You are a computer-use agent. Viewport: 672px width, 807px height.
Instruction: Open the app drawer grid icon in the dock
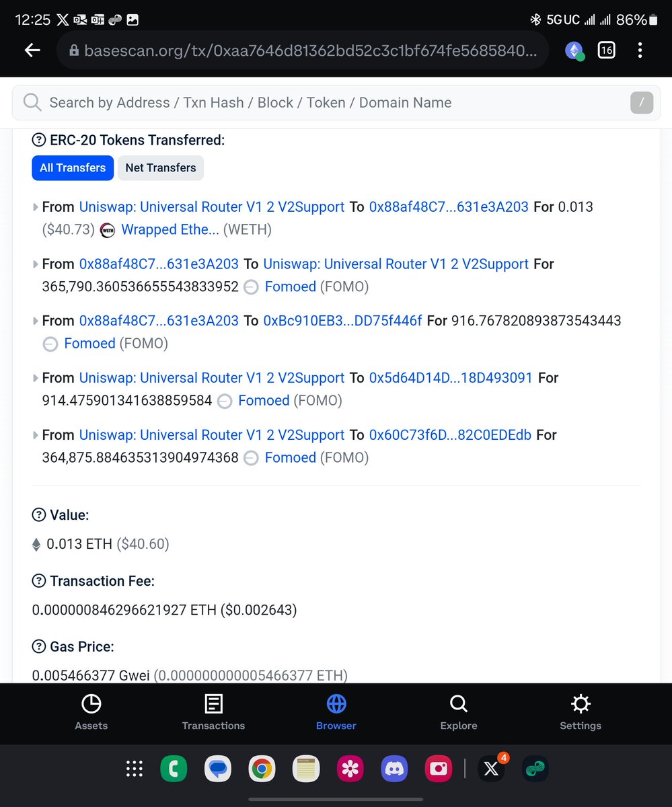[x=134, y=769]
